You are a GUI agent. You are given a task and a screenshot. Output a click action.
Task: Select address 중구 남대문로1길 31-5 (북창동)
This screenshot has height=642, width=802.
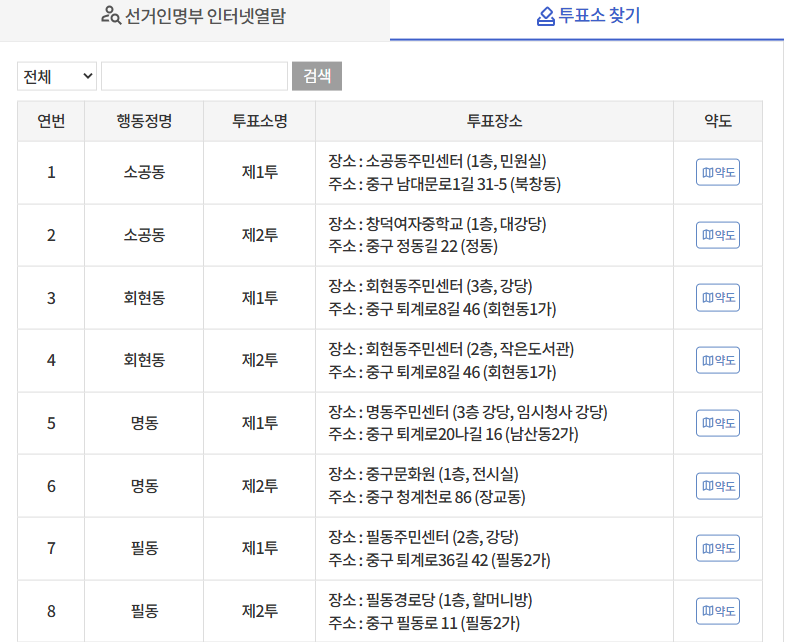tap(463, 184)
